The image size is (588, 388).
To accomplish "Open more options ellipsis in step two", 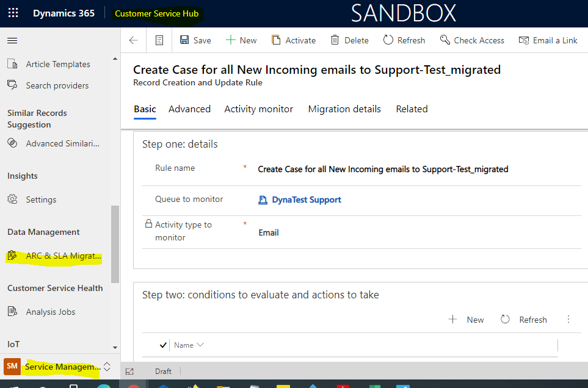I will 568,320.
